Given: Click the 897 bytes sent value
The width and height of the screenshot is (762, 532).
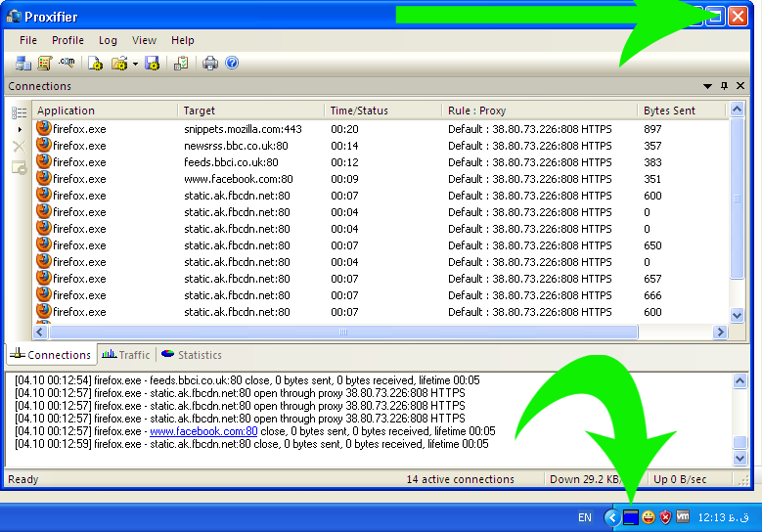Looking at the screenshot, I should [652, 129].
